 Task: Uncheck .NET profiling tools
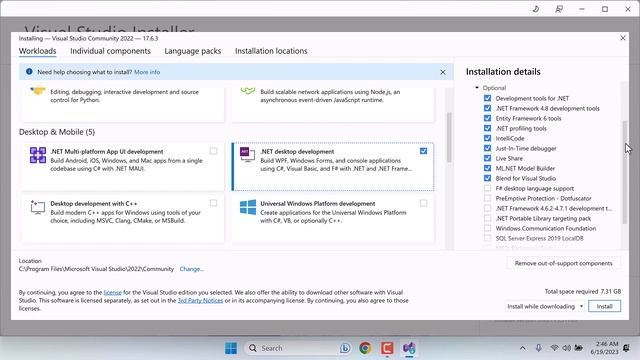pyautogui.click(x=487, y=128)
